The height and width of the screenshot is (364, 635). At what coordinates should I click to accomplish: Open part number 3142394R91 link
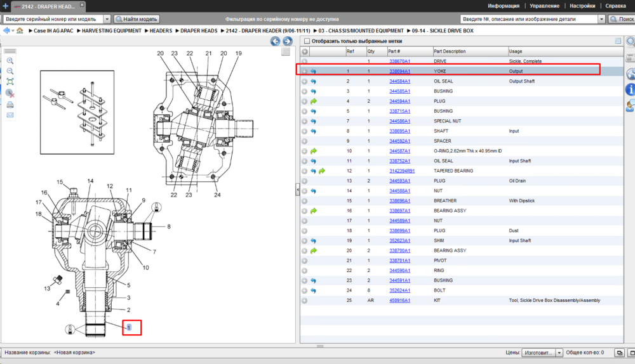(x=402, y=171)
